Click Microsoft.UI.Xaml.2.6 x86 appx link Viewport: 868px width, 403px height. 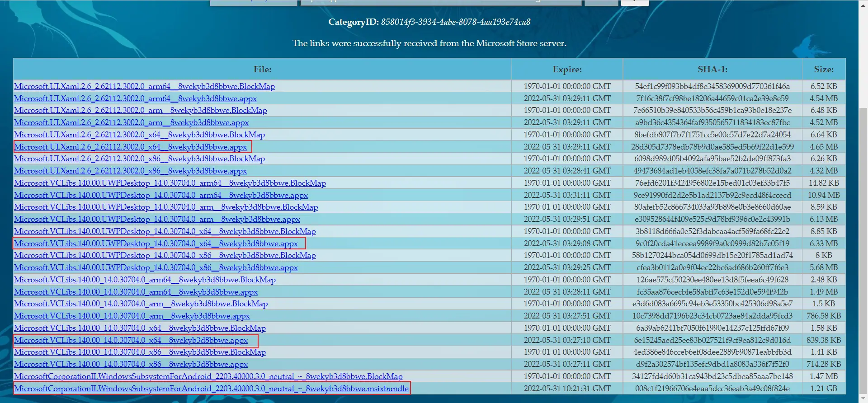pyautogui.click(x=130, y=171)
